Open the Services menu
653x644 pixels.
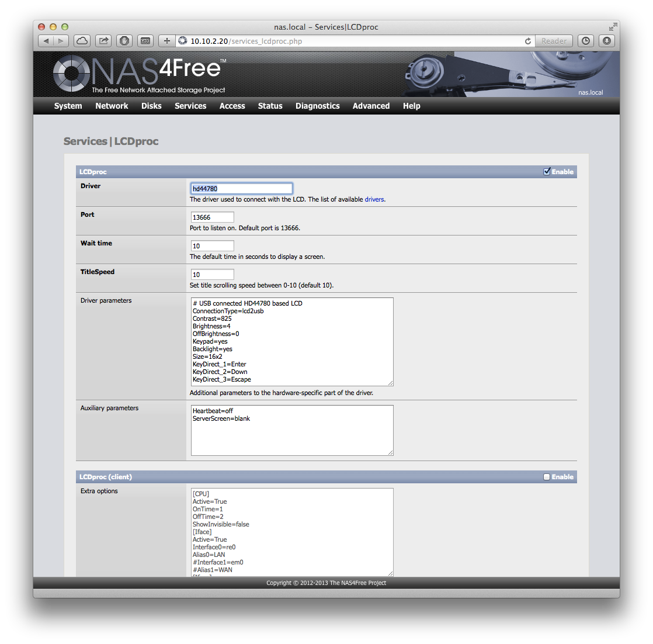(x=190, y=106)
